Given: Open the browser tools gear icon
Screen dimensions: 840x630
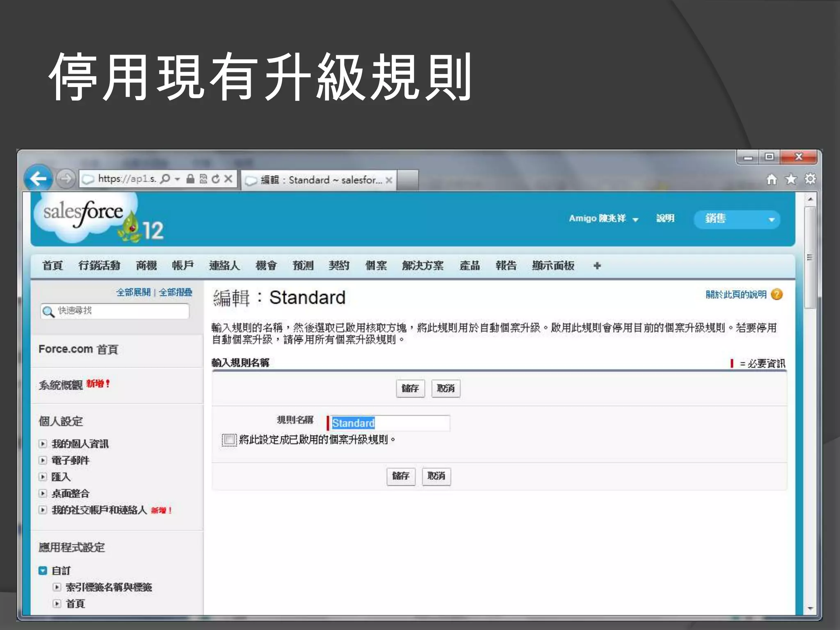Looking at the screenshot, I should pos(810,179).
